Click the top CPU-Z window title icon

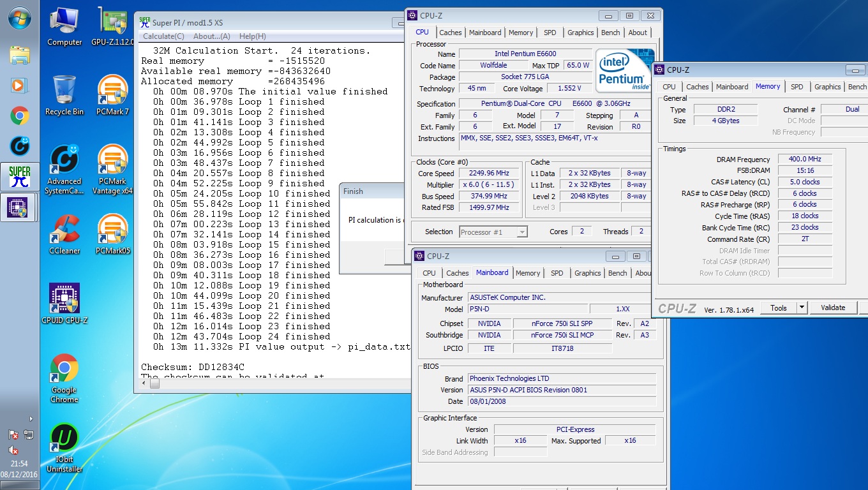[412, 15]
